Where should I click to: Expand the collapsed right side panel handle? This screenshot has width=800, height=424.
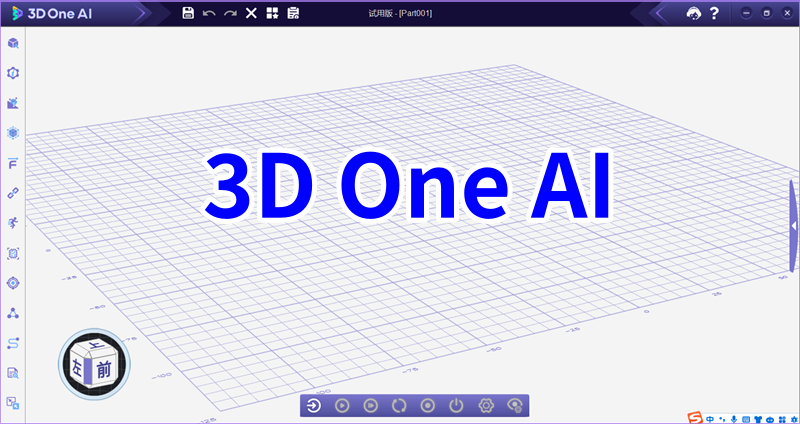[x=793, y=226]
